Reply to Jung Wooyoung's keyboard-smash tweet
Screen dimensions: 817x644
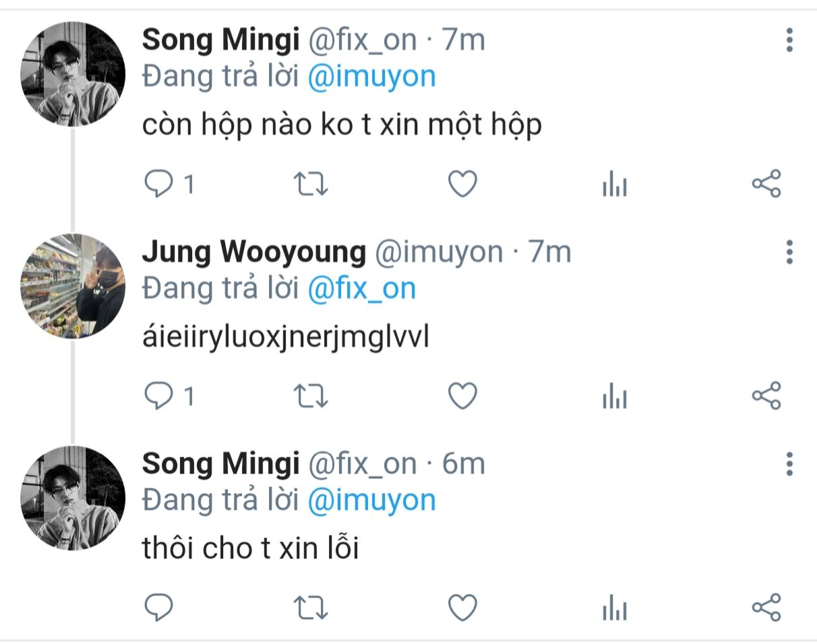click(159, 396)
